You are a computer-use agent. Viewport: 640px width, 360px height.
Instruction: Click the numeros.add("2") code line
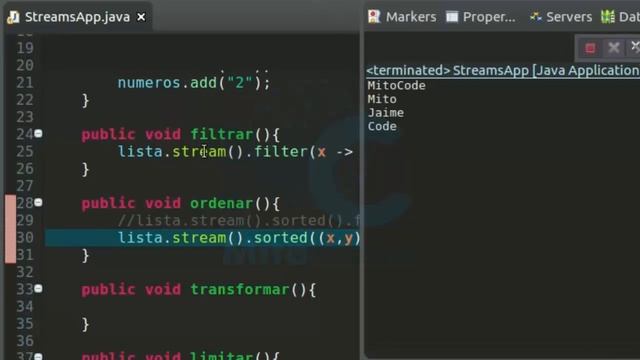click(194, 83)
